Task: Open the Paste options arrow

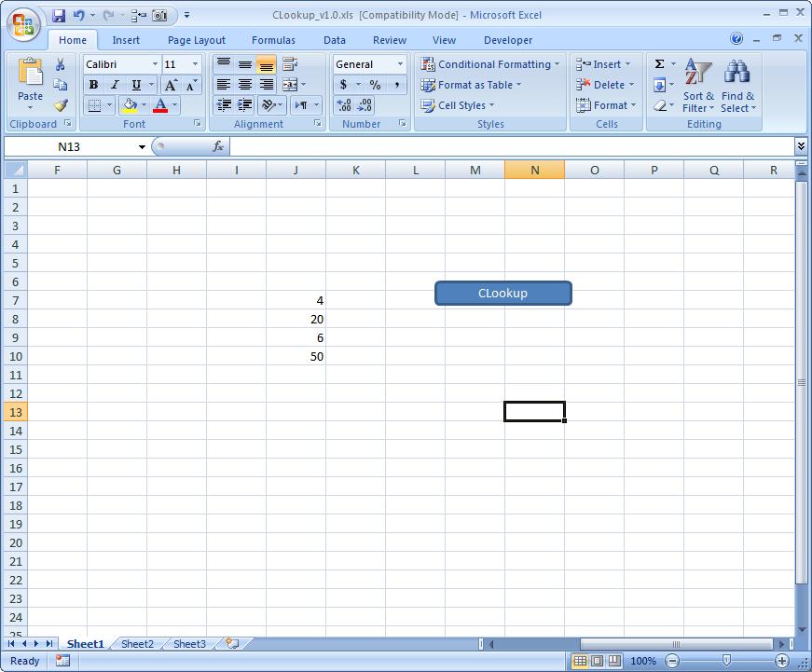Action: coord(30,108)
